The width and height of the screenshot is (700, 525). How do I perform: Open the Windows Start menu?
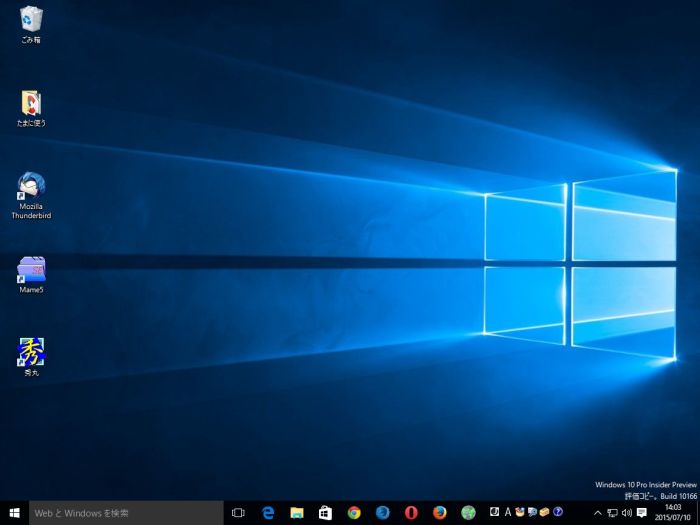click(x=15, y=513)
